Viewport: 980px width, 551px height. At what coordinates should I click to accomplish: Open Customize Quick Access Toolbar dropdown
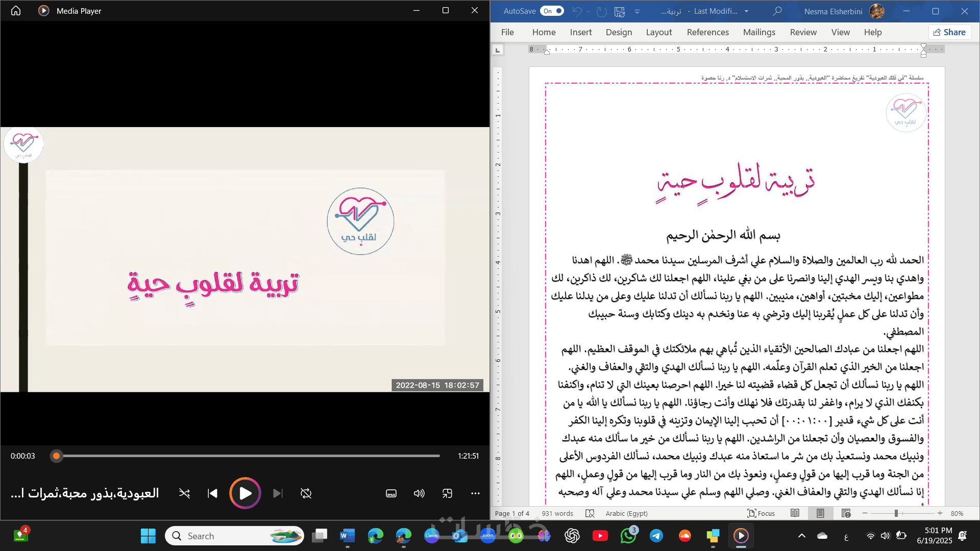[x=637, y=11]
